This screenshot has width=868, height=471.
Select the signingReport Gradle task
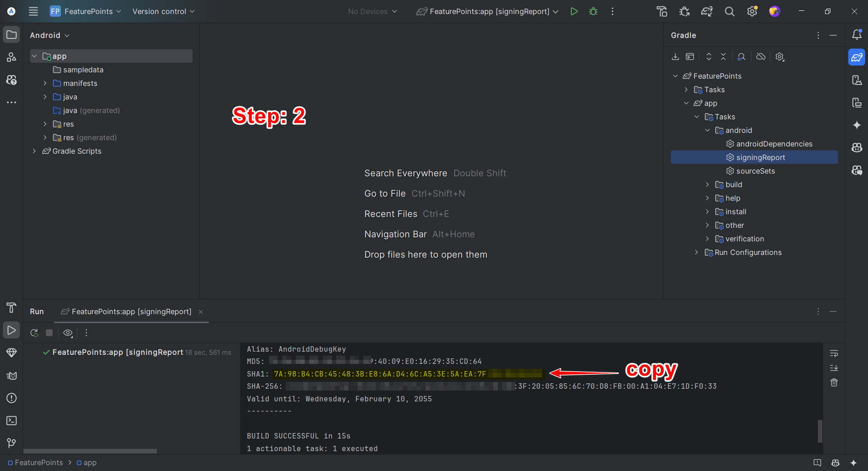click(x=760, y=157)
